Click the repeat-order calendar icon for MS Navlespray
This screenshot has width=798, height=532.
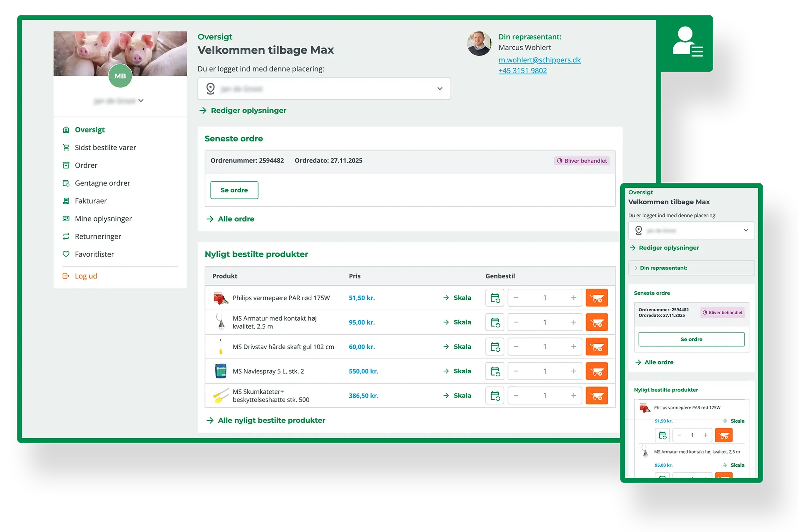click(495, 371)
